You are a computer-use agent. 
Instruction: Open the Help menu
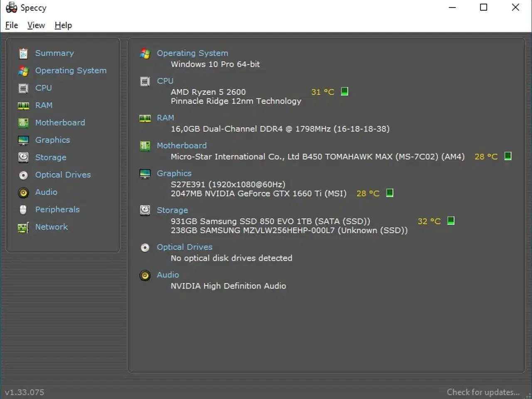(63, 25)
